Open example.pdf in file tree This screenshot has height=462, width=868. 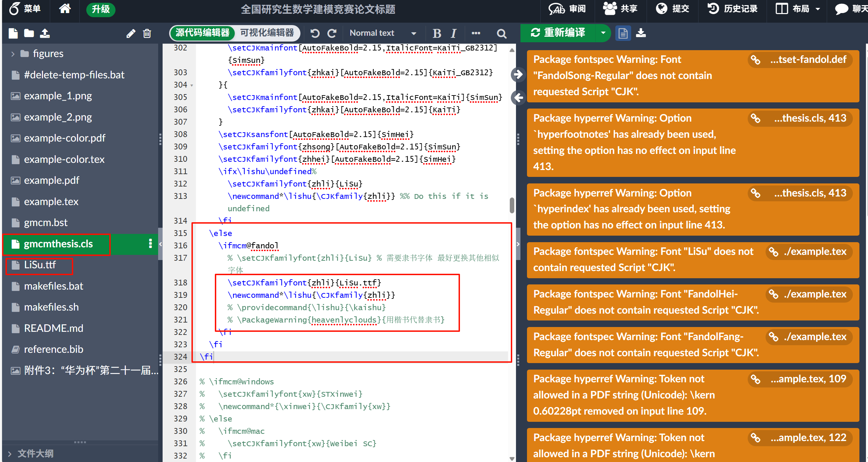click(52, 180)
